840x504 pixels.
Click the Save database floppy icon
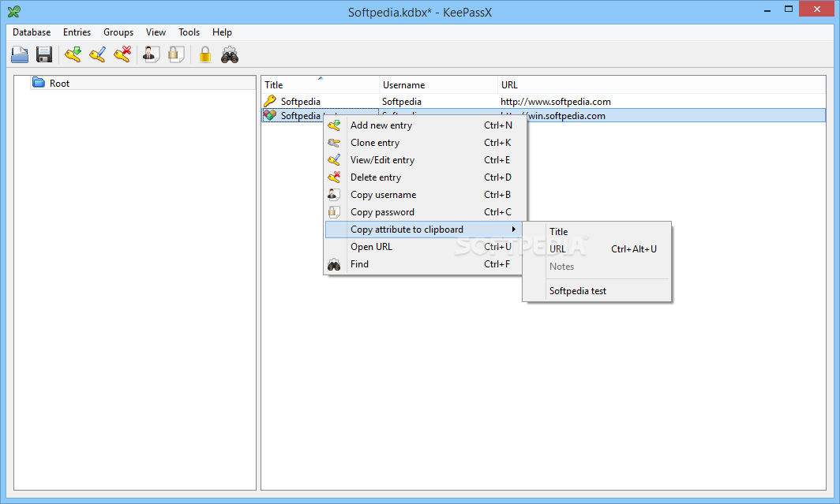click(x=44, y=54)
